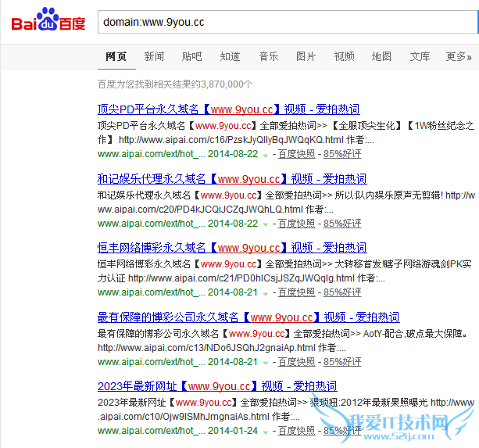Open 百度快照 for 和记娱乐代理 result

(x=296, y=224)
